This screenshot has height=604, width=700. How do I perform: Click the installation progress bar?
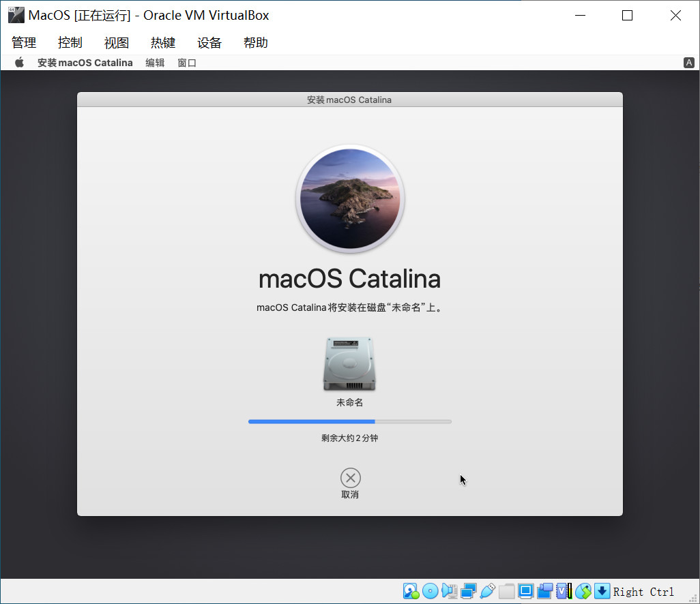click(350, 421)
